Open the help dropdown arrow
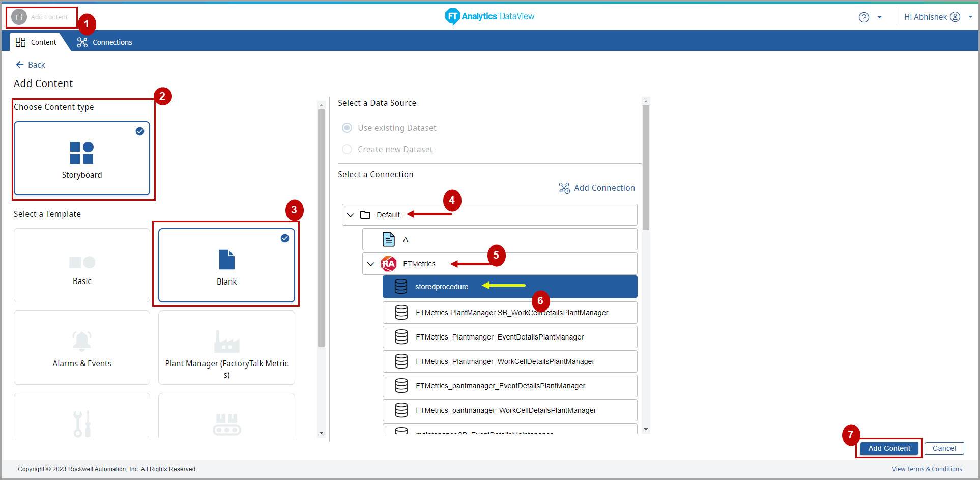This screenshot has height=480, width=980. (879, 17)
